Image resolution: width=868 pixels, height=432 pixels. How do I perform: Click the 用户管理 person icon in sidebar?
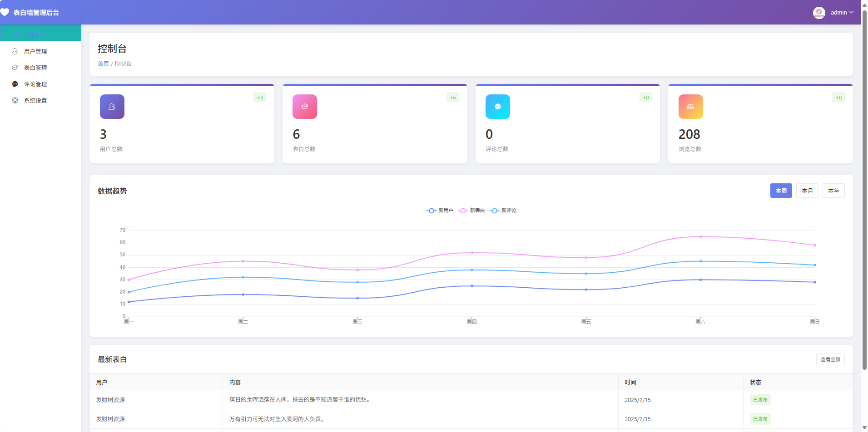coord(15,51)
